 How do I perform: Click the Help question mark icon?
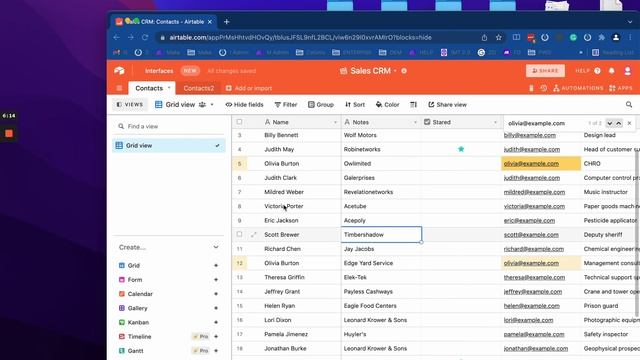tap(598, 71)
